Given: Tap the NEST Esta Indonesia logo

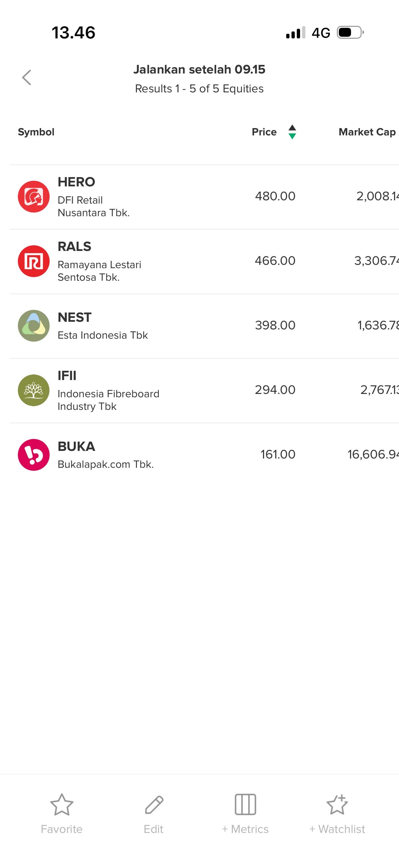Looking at the screenshot, I should [34, 325].
